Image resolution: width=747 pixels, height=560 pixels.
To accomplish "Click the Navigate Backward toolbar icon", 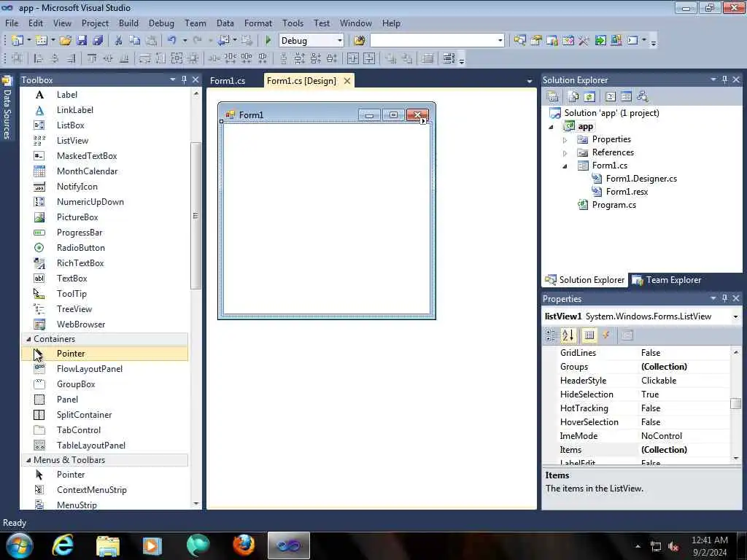I will (223, 41).
